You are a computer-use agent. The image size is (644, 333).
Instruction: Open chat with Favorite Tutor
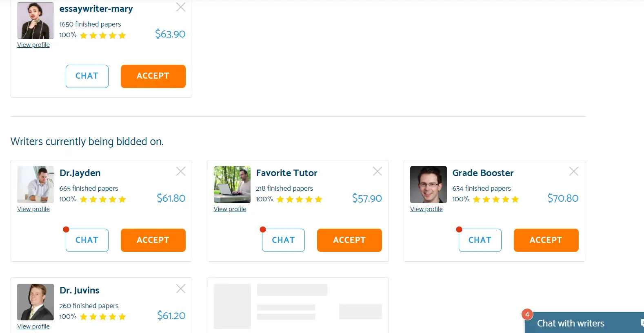click(x=283, y=240)
